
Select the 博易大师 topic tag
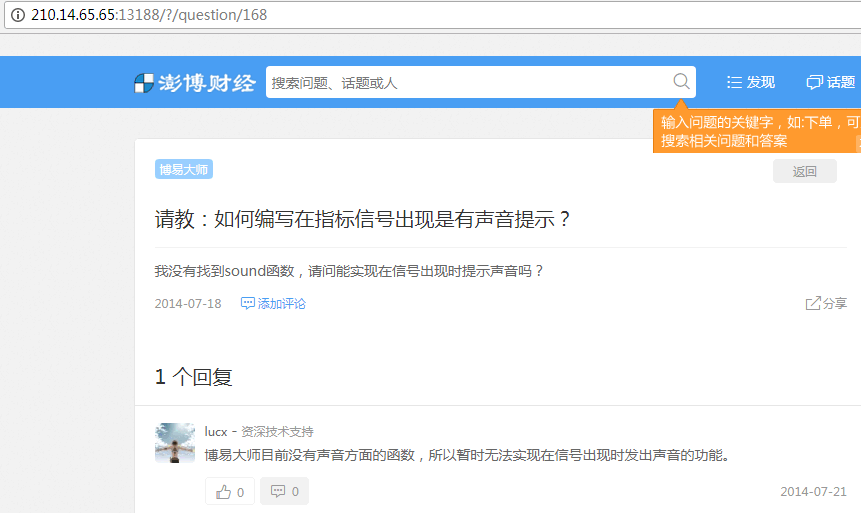tap(184, 170)
